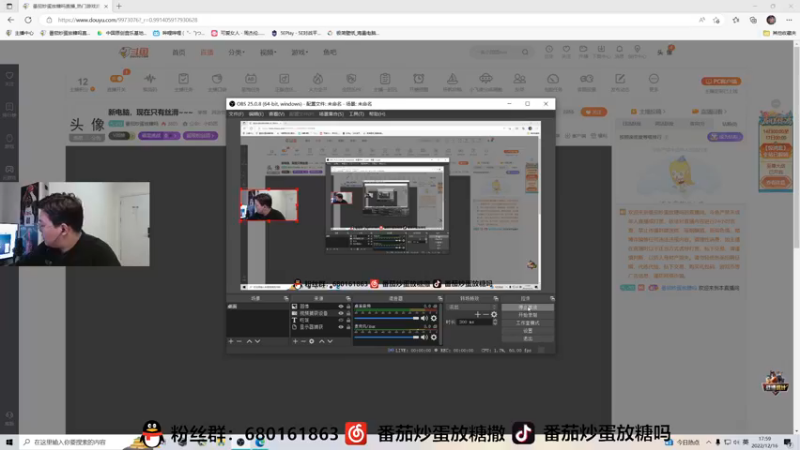Image resolution: width=800 pixels, height=450 pixels.
Task: Adjust the Mic/Aux volume slider
Action: (x=386, y=337)
